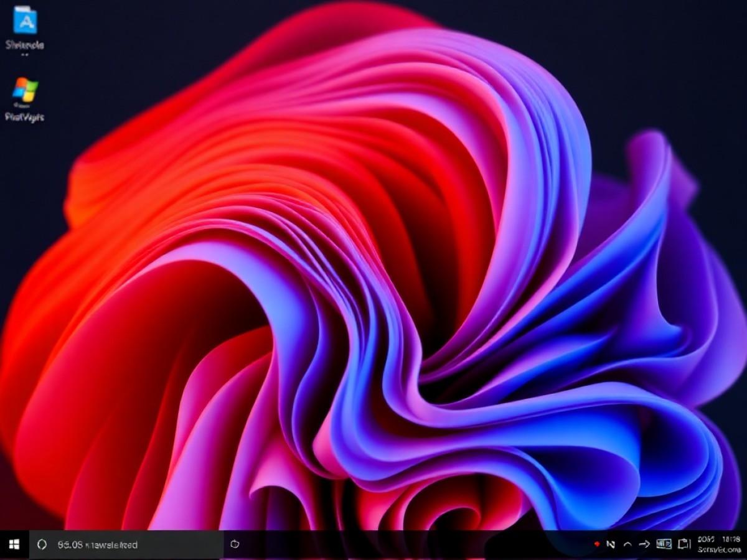The image size is (747, 560).
Task: Click the right-arrow system tray icon
Action: point(644,544)
